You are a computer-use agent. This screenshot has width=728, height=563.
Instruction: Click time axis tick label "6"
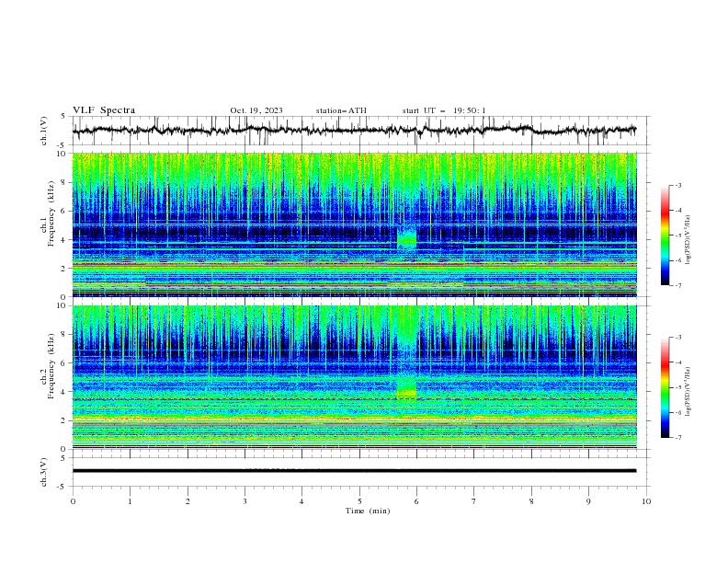[416, 501]
